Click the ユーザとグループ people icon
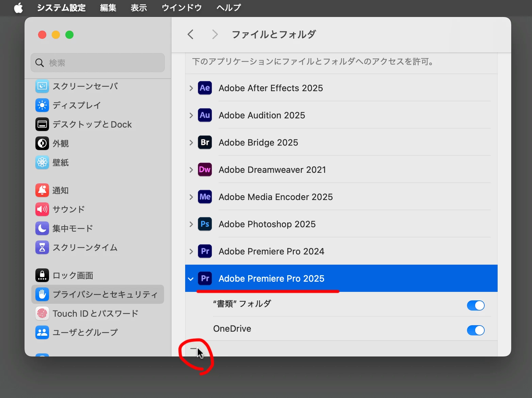This screenshot has height=398, width=532. coord(42,333)
